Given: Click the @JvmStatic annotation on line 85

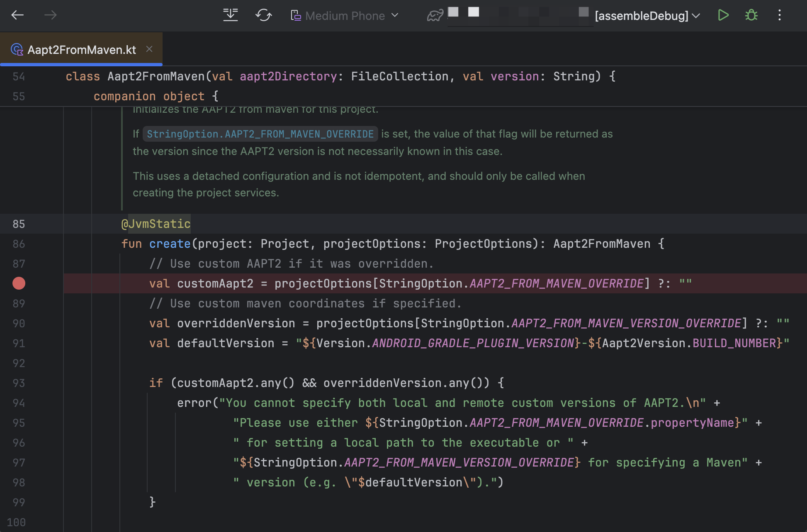Looking at the screenshot, I should [156, 224].
